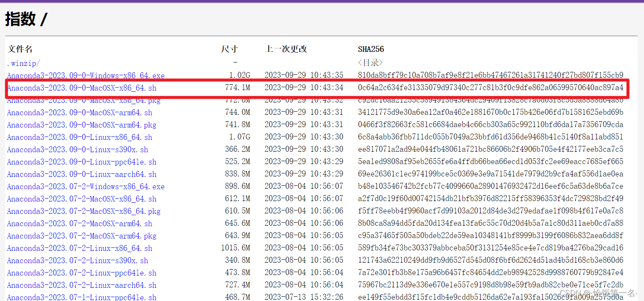Click the SHA256 hash starting ee817071a2ad
The height and width of the screenshot is (301, 644).
(x=490, y=149)
